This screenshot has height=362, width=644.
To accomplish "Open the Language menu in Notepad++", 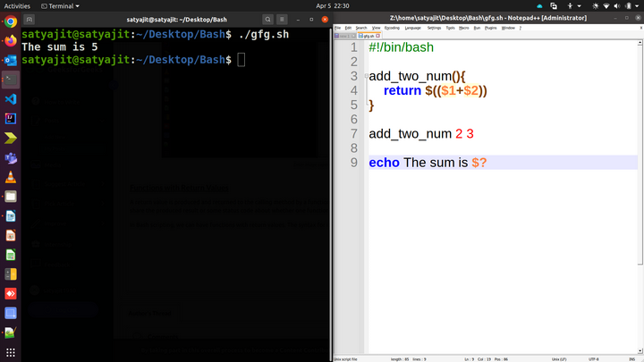I will tap(412, 28).
